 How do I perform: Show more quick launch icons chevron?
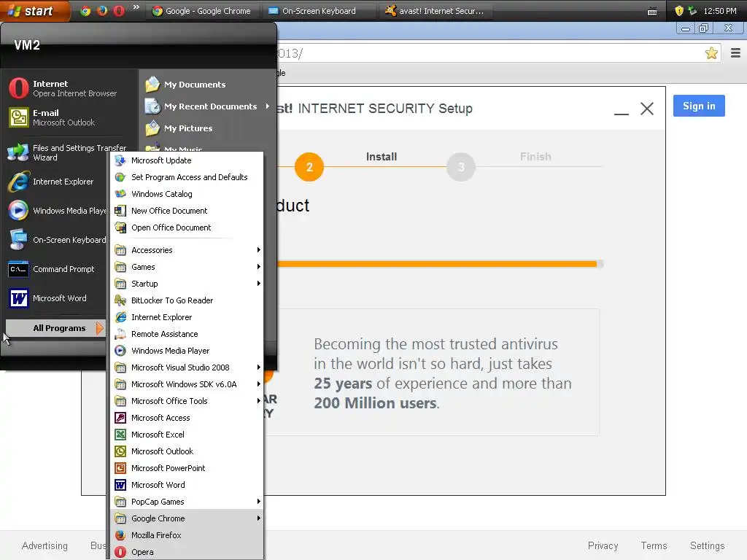point(136,7)
